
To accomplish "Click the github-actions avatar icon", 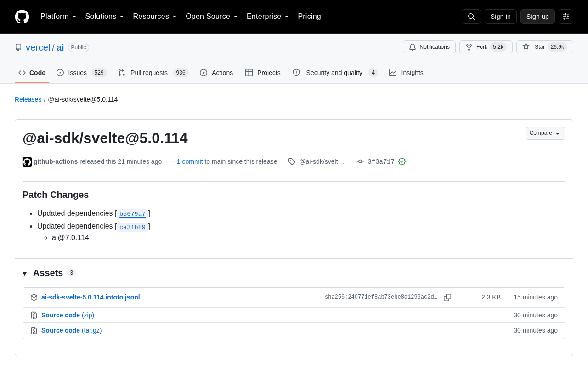I will coord(27,162).
